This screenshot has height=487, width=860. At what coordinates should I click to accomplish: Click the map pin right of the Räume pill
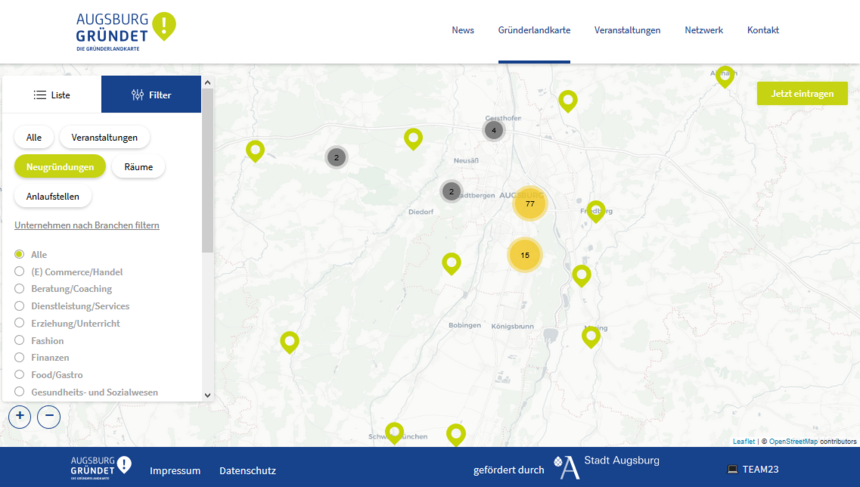click(x=255, y=150)
